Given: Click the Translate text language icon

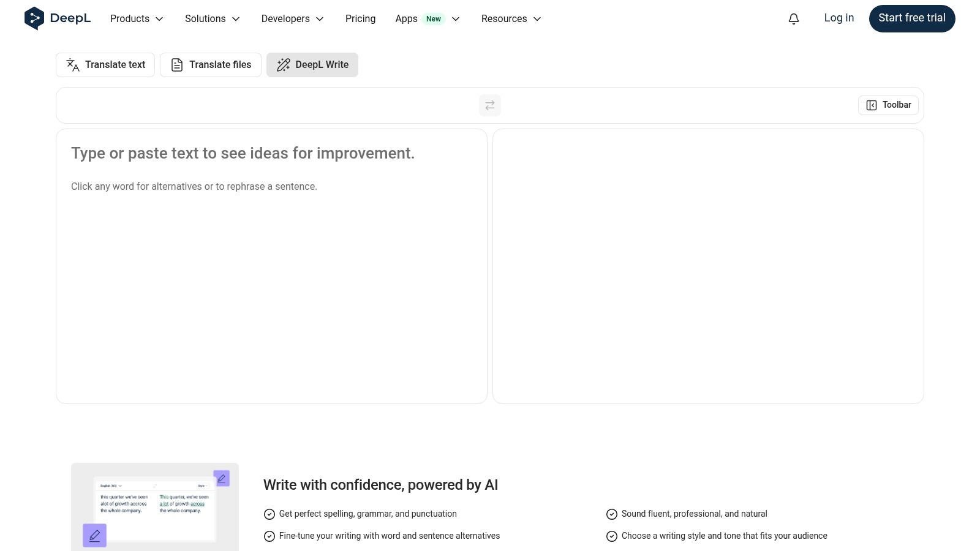Looking at the screenshot, I should click(73, 65).
